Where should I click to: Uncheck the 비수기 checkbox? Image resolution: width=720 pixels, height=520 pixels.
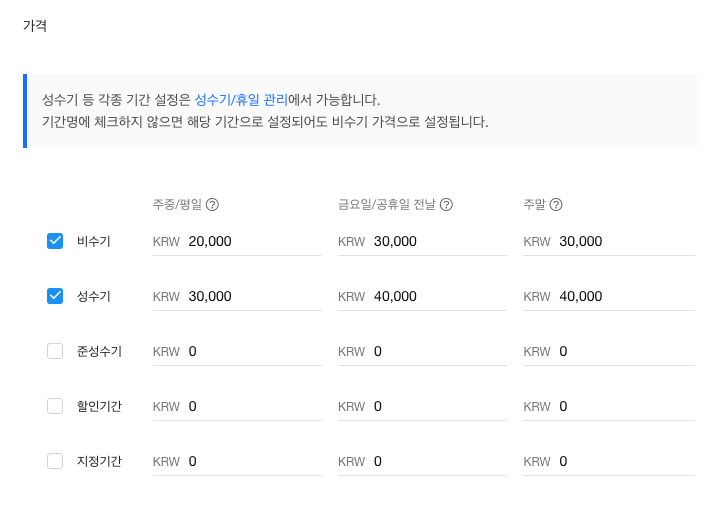click(55, 241)
